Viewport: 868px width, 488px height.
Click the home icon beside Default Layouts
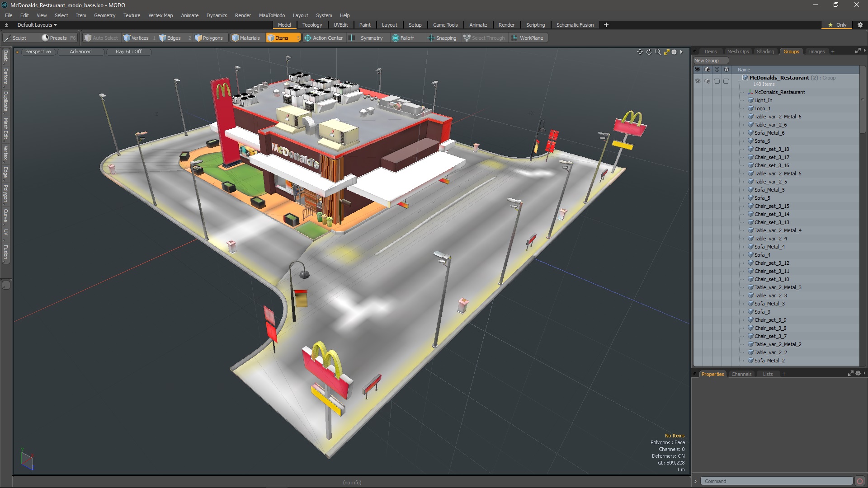6,25
